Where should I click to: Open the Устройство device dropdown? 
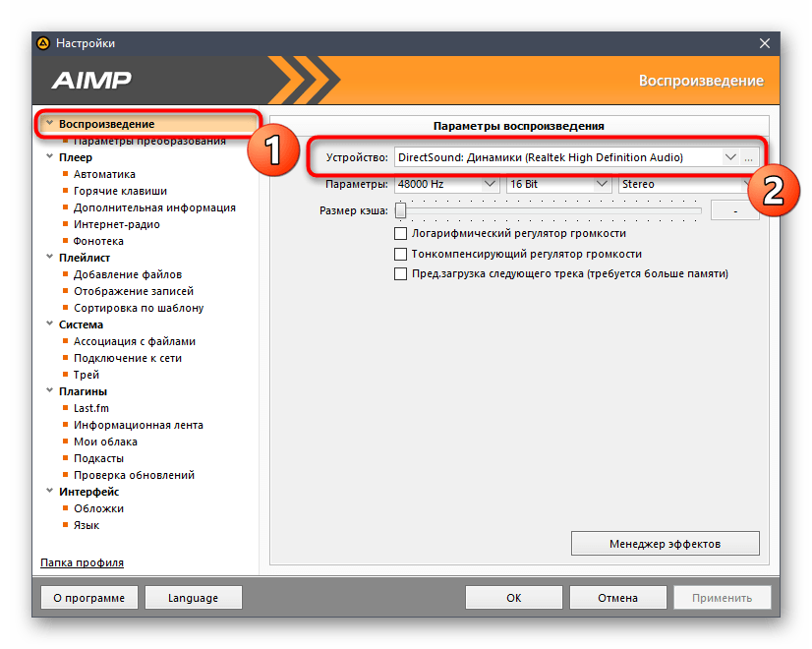(567, 157)
